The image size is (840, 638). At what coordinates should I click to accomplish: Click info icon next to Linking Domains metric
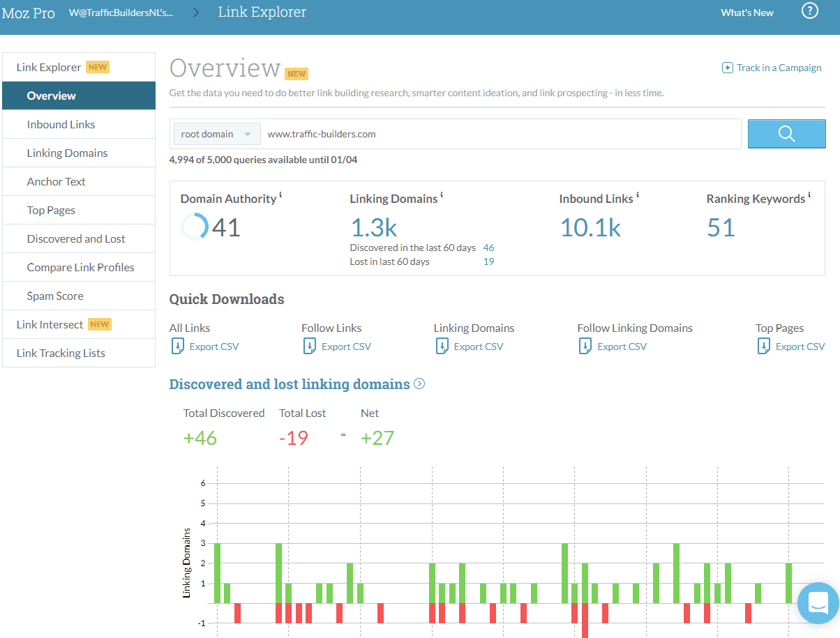[x=442, y=195]
